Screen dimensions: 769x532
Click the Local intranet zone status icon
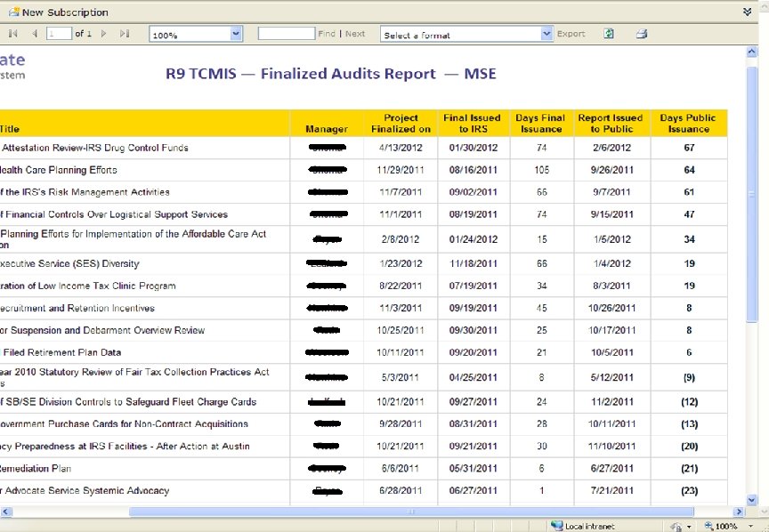(556, 526)
